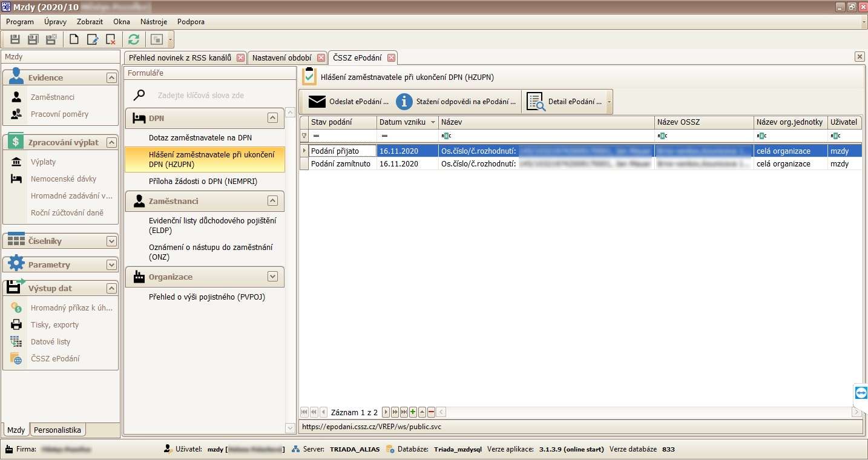
Task: Click the edit record pencil icon
Action: (92, 39)
